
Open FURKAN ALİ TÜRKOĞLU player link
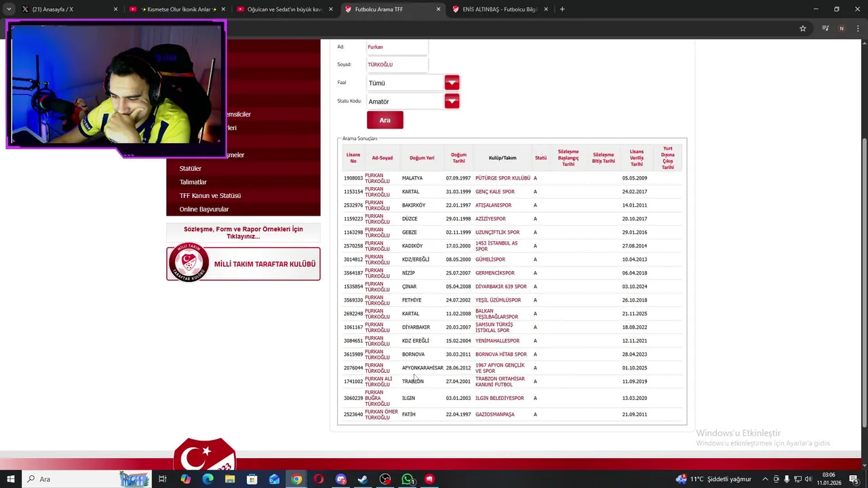tap(378, 382)
